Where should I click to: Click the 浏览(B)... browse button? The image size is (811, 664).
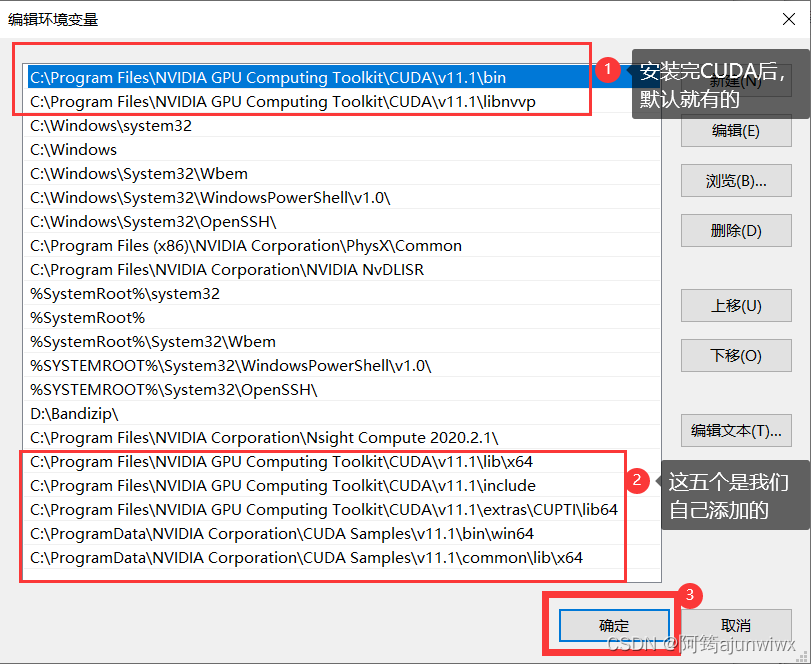(x=736, y=181)
